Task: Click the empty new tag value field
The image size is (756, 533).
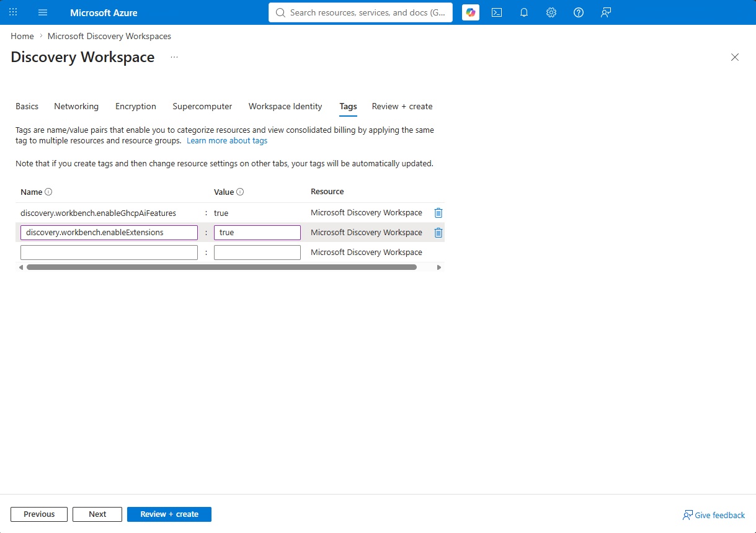Action: (x=257, y=253)
